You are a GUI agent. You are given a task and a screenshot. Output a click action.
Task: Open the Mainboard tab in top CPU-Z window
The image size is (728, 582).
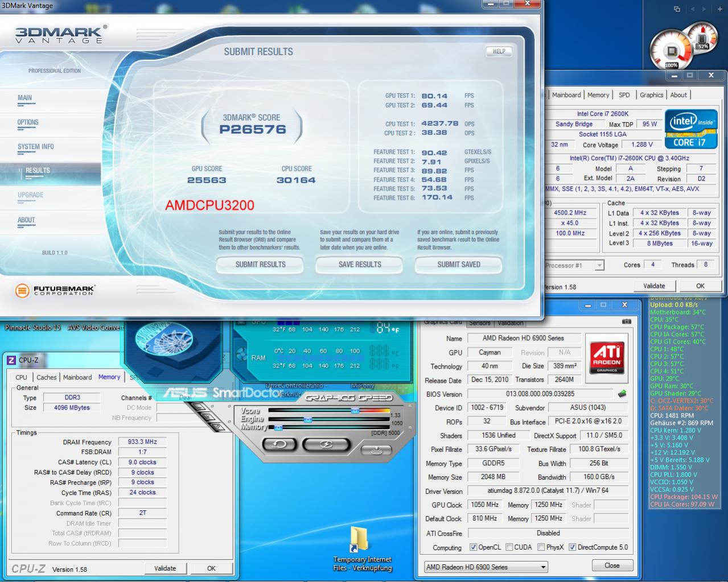coord(566,95)
